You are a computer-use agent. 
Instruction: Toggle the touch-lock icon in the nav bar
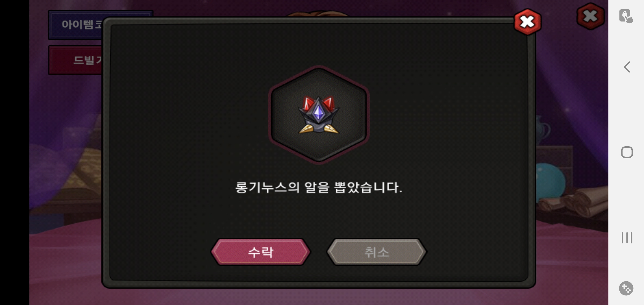(x=626, y=16)
